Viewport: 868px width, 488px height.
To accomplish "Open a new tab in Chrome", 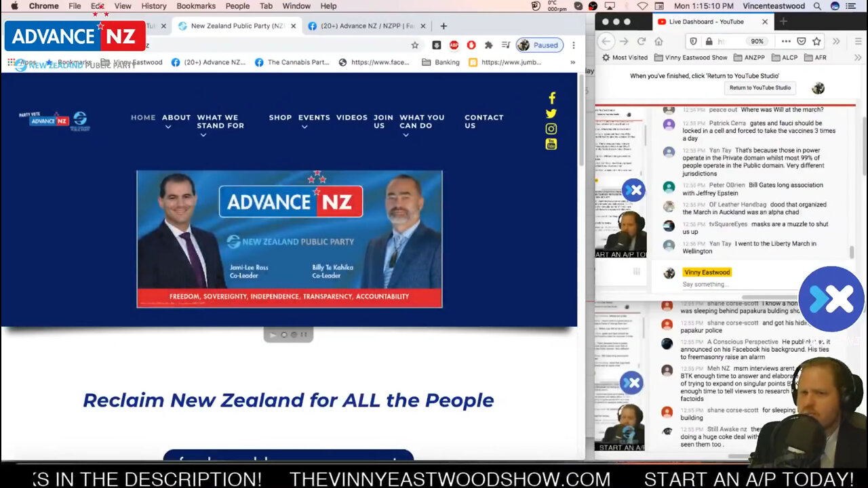I will tap(443, 26).
